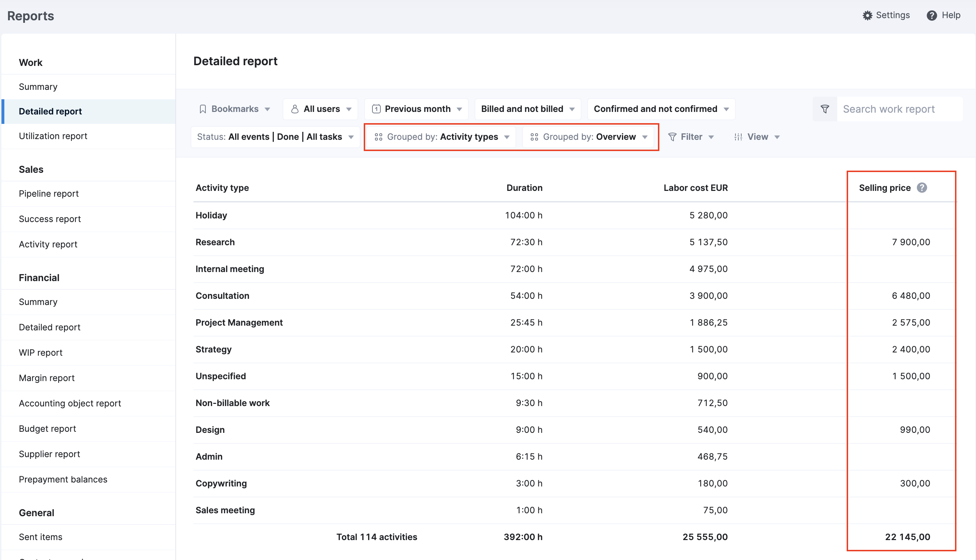This screenshot has height=560, width=976.
Task: Click the Holiday activity row
Action: pyautogui.click(x=575, y=216)
